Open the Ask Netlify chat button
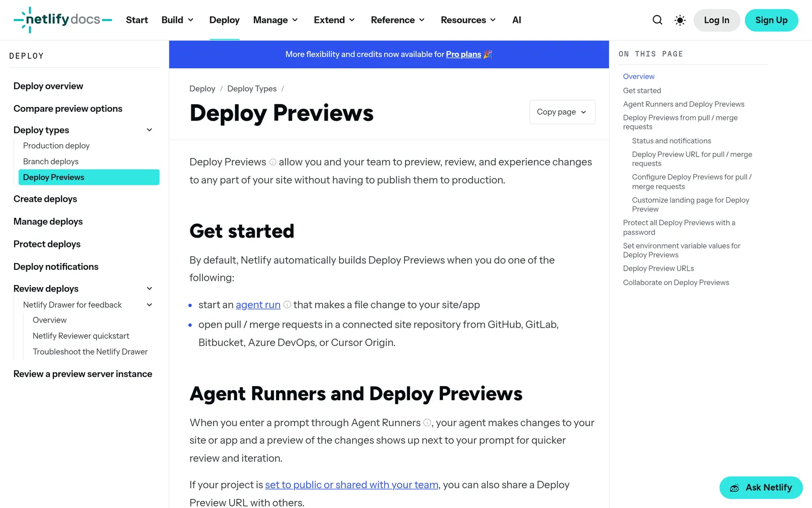 click(761, 488)
